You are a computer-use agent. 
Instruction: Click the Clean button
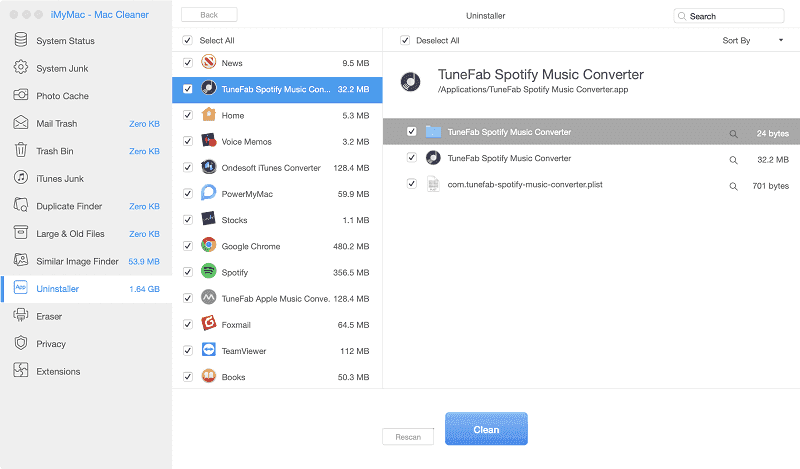486,429
